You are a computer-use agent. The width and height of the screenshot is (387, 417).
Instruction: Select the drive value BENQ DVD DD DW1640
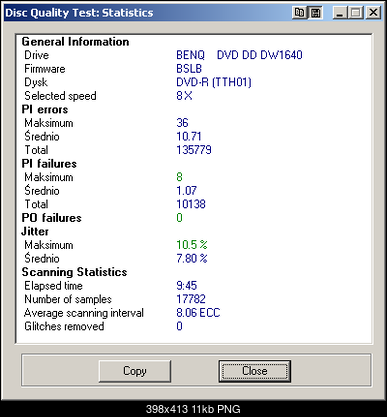click(239, 55)
